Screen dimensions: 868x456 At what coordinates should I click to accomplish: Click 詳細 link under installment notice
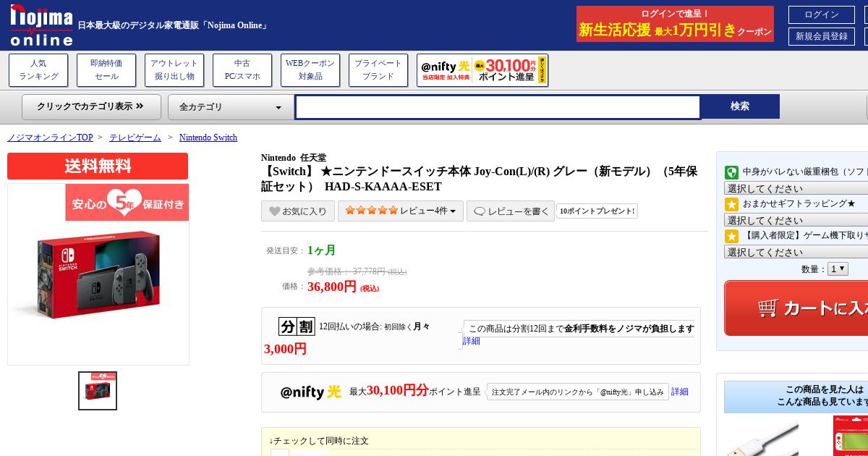click(472, 341)
